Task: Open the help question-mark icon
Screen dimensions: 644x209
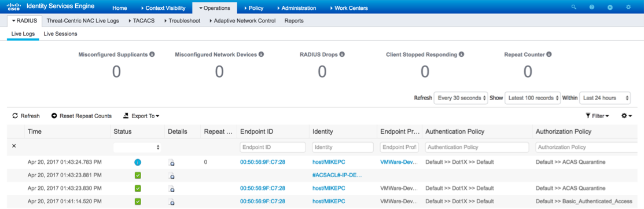Action: [592, 7]
